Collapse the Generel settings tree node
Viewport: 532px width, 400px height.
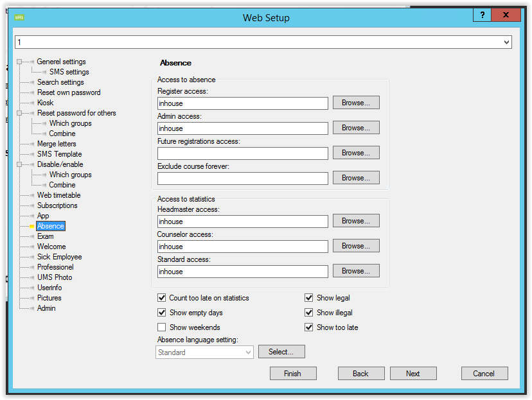(20, 62)
